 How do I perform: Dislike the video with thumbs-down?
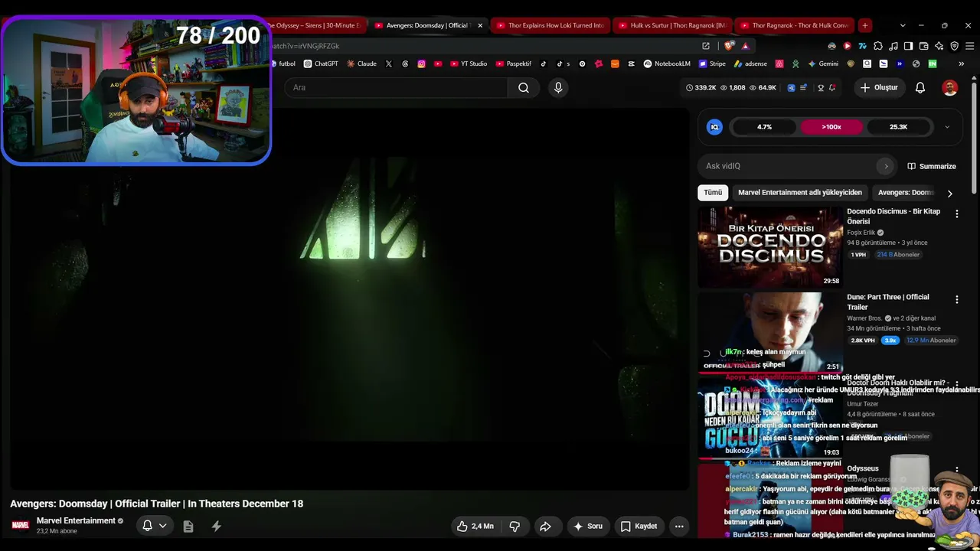tap(514, 527)
